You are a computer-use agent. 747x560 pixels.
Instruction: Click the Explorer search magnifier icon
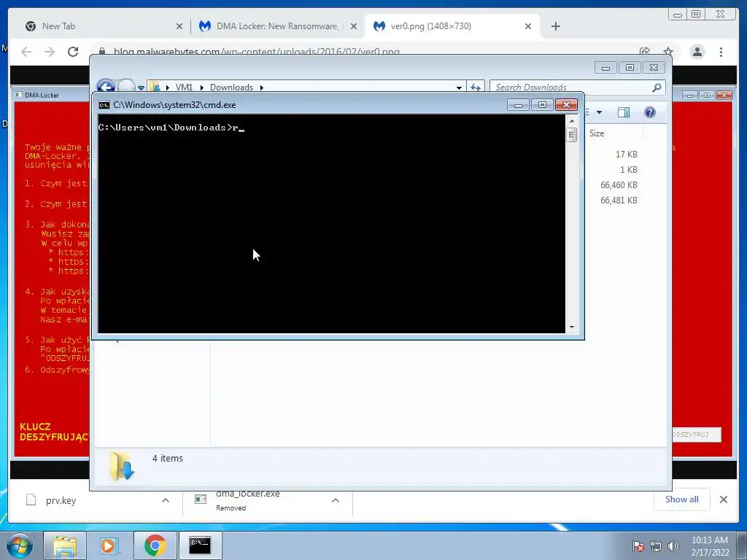pos(657,87)
